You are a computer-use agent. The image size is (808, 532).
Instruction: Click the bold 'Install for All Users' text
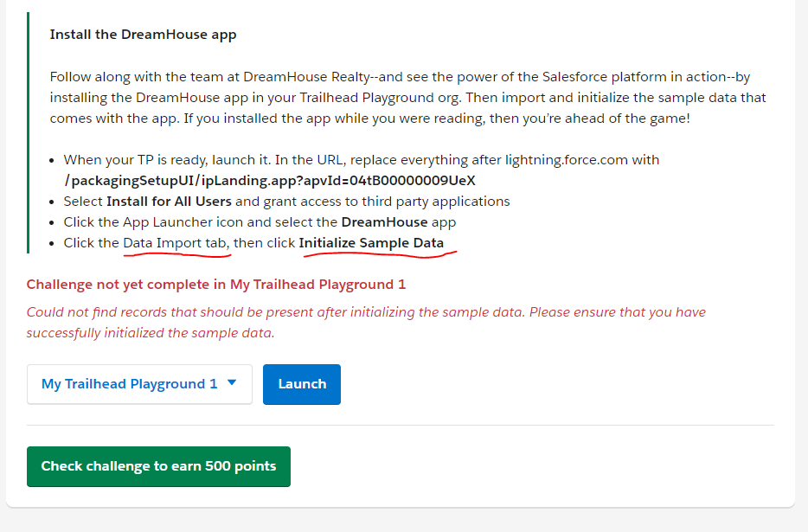coord(169,202)
